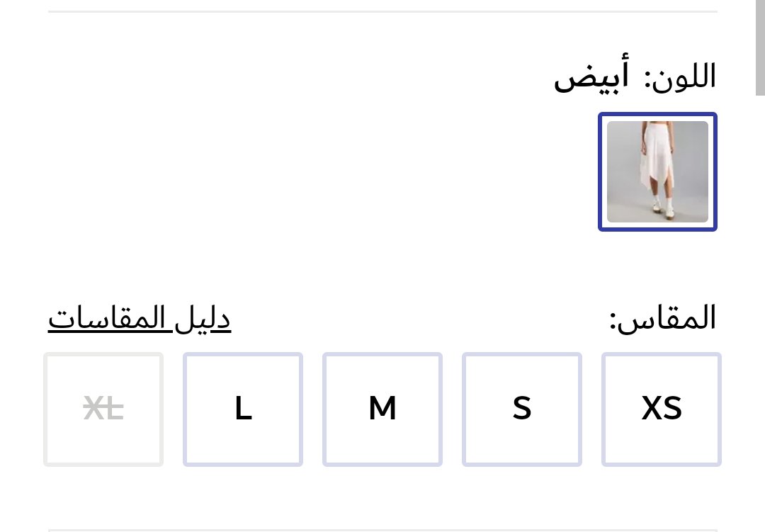This screenshot has height=532, width=765.
Task: Click the اللون label
Action: point(680,77)
